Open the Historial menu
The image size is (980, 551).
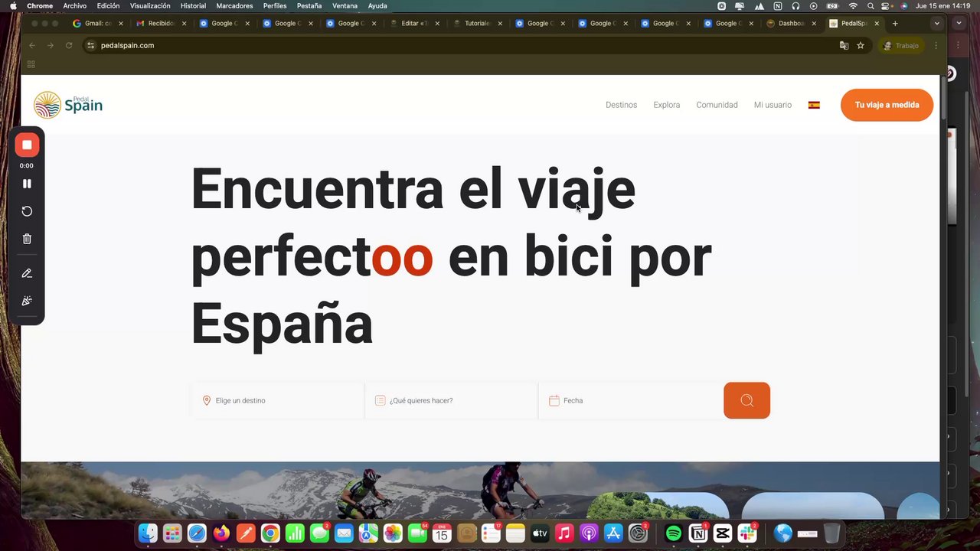point(193,5)
